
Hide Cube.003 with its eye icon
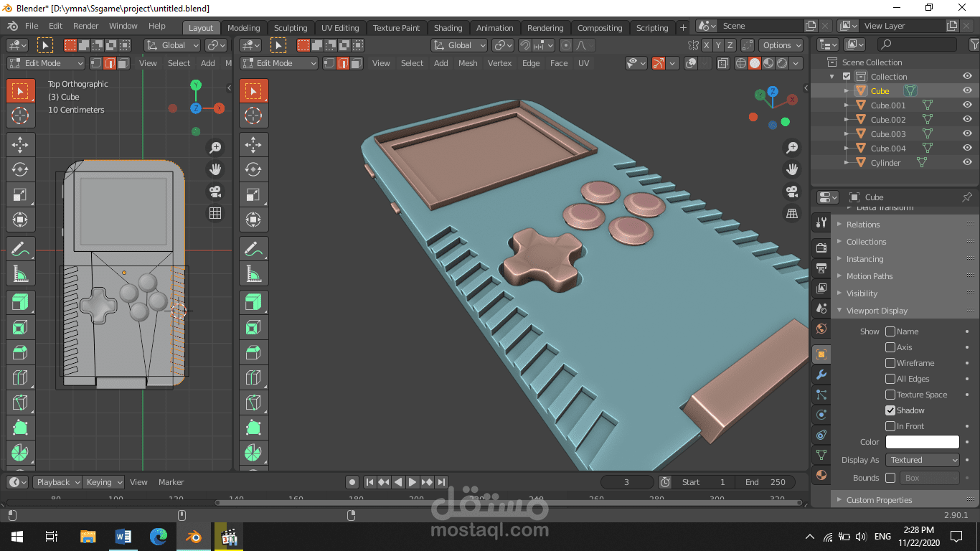(967, 134)
